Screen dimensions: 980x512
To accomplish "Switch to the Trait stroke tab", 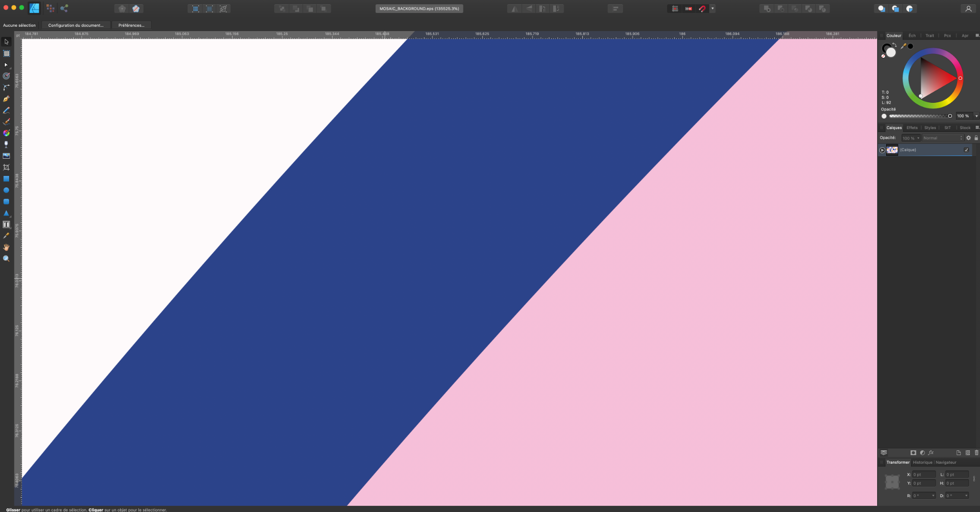I will (x=930, y=35).
